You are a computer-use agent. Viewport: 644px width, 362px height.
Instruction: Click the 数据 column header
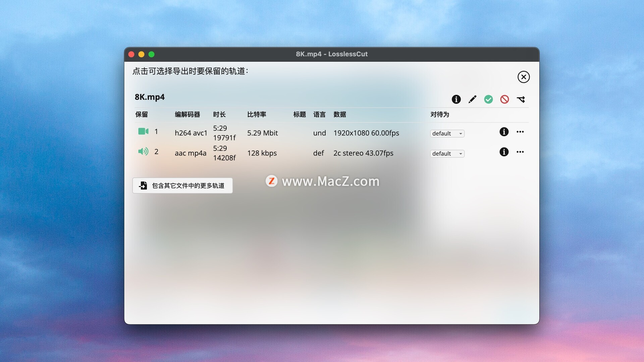click(340, 115)
